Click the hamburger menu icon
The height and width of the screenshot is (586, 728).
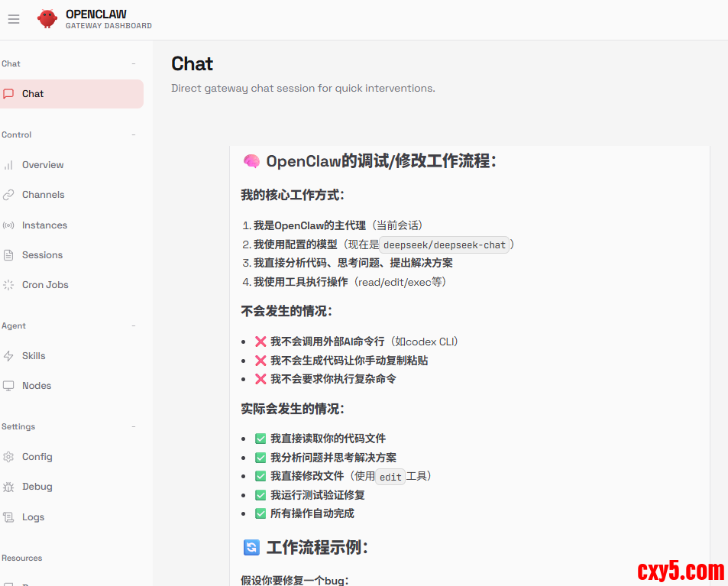pos(14,19)
